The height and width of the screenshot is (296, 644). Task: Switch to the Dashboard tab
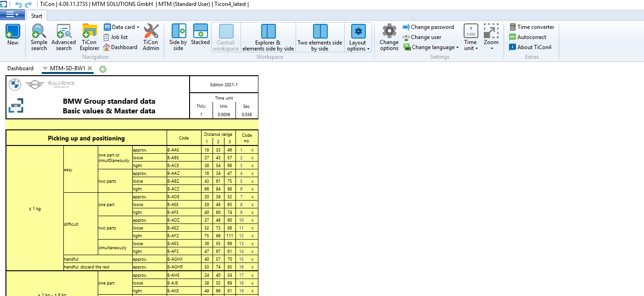coord(20,68)
